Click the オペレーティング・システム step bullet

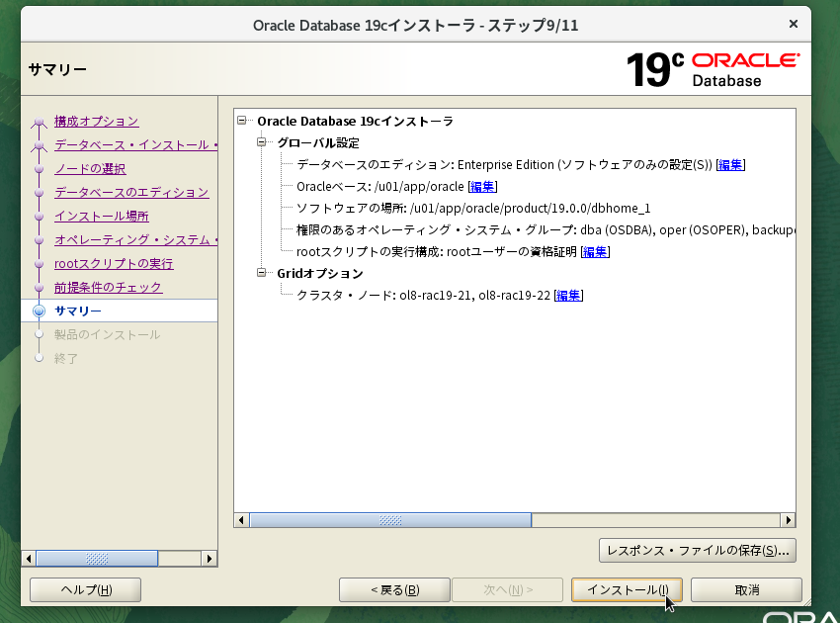(39, 240)
